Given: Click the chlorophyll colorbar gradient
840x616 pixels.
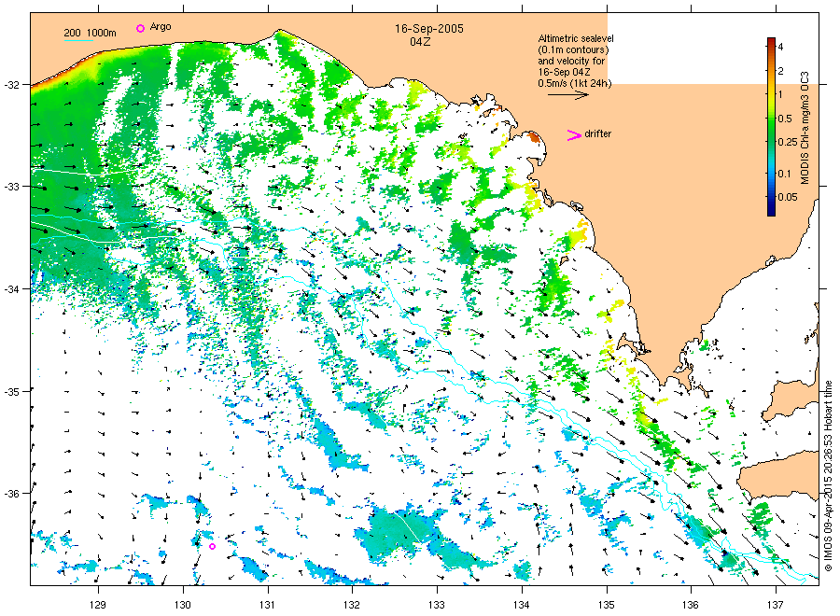Looking at the screenshot, I should [x=771, y=127].
